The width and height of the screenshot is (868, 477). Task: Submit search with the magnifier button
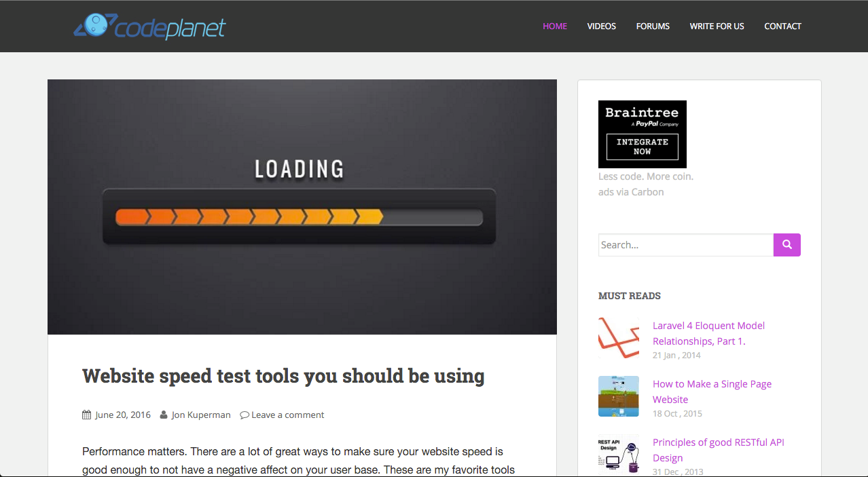pyautogui.click(x=787, y=245)
